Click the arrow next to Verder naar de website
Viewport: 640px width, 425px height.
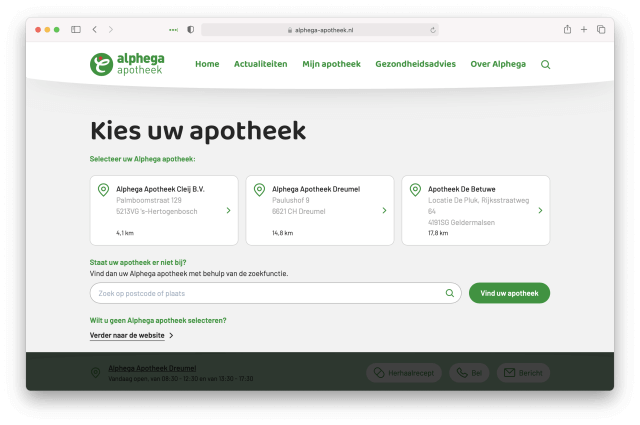coord(171,335)
